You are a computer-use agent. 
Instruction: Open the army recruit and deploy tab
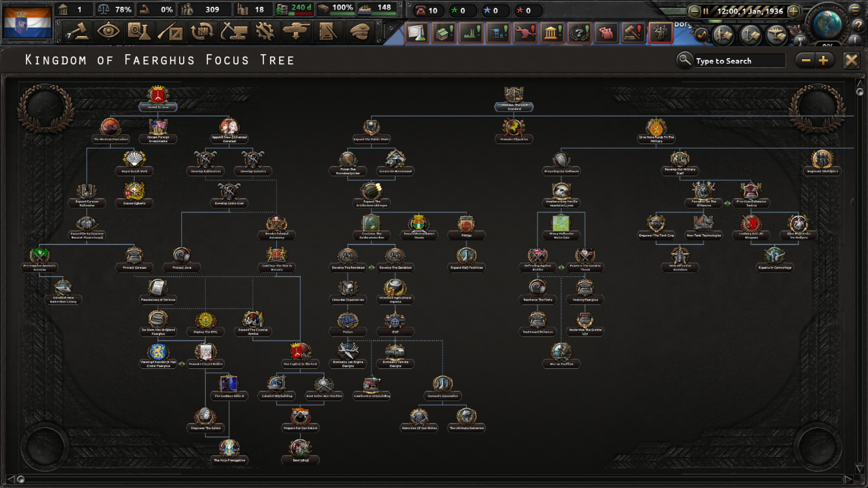coord(296,32)
